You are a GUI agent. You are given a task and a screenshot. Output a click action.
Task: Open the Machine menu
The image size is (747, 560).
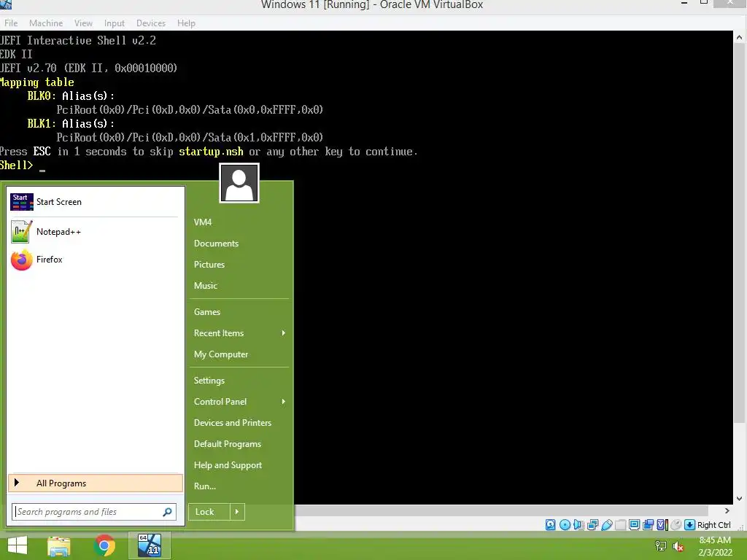pyautogui.click(x=46, y=23)
